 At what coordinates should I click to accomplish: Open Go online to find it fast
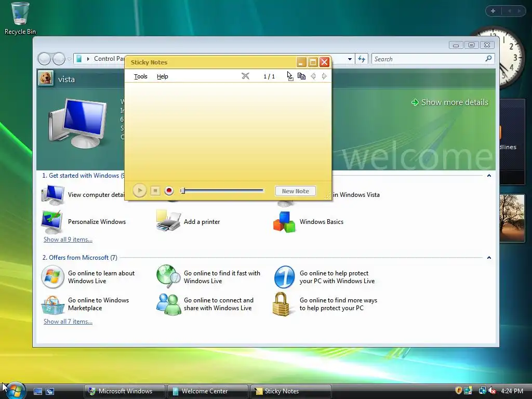[x=208, y=277]
